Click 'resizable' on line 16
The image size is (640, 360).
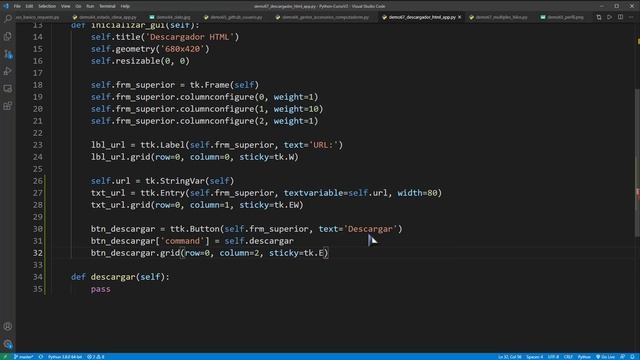(x=138, y=61)
